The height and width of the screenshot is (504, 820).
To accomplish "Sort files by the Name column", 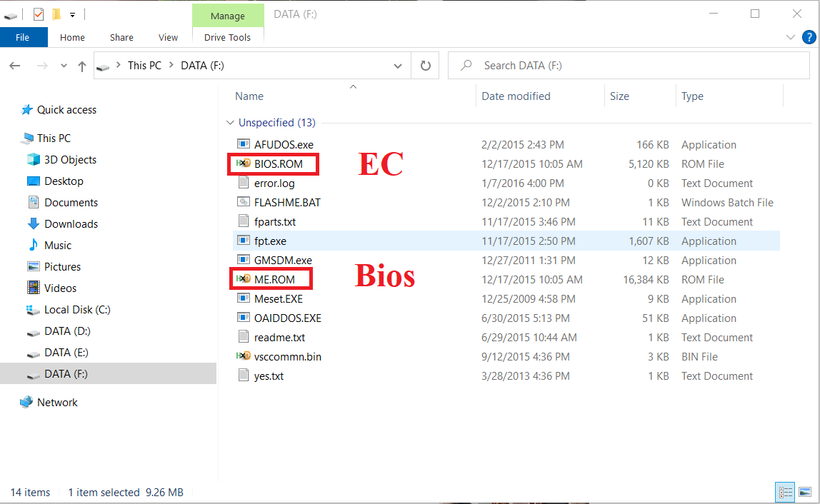I will (x=249, y=96).
